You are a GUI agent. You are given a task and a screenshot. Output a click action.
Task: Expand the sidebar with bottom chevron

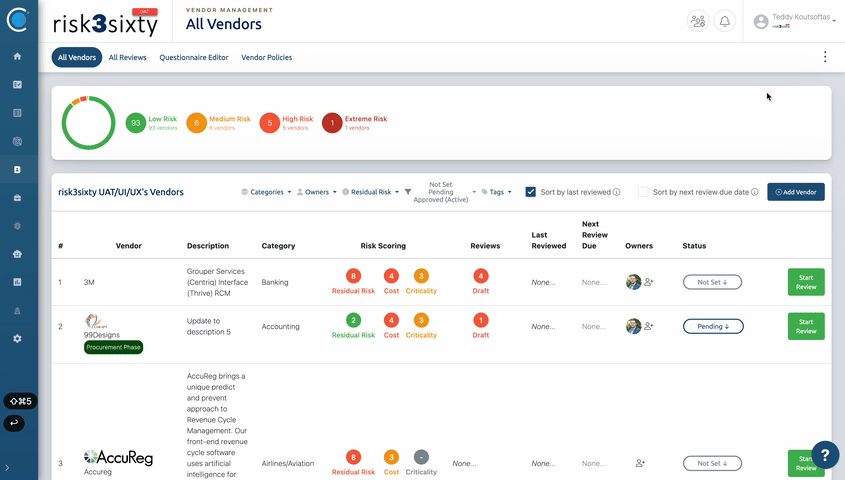pos(7,468)
